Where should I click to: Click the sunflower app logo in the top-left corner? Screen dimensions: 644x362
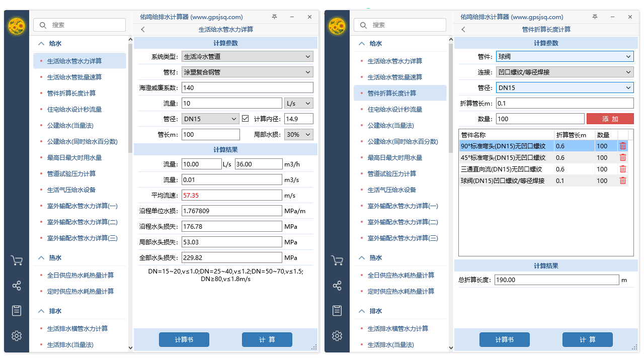(x=16, y=26)
